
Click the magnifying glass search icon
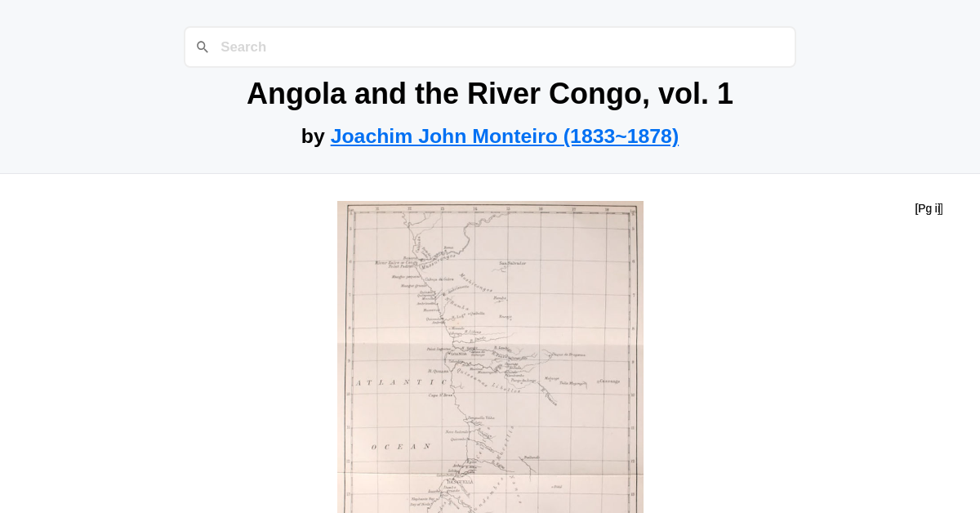203,47
